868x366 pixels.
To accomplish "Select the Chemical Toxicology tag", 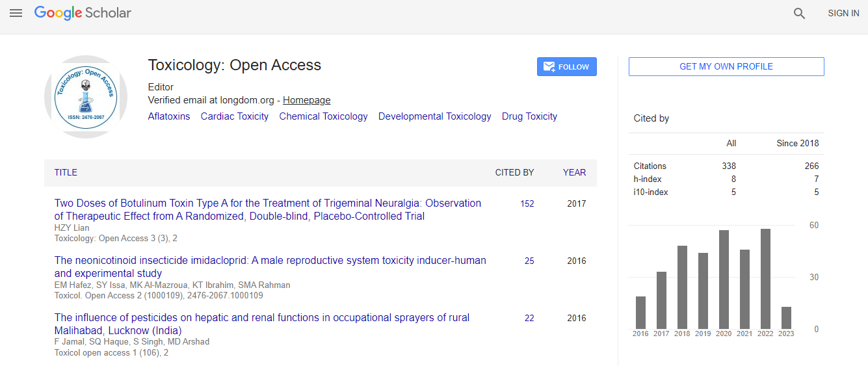I will pos(323,116).
